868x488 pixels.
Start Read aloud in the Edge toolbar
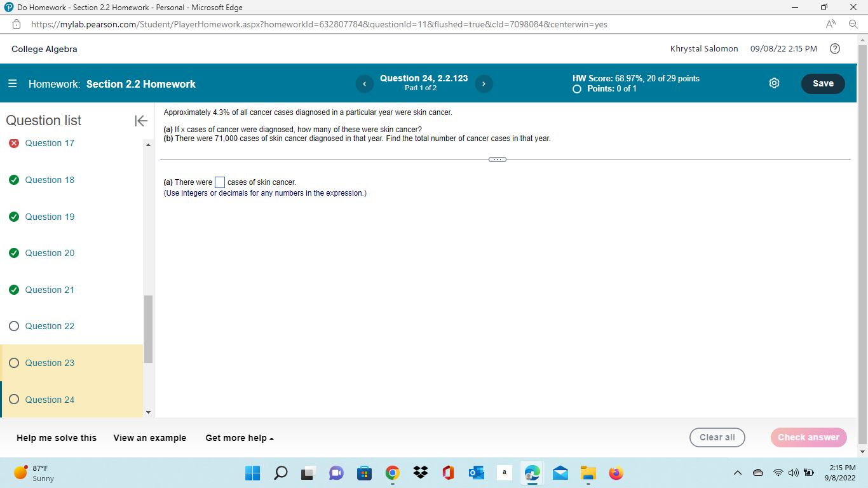(830, 23)
